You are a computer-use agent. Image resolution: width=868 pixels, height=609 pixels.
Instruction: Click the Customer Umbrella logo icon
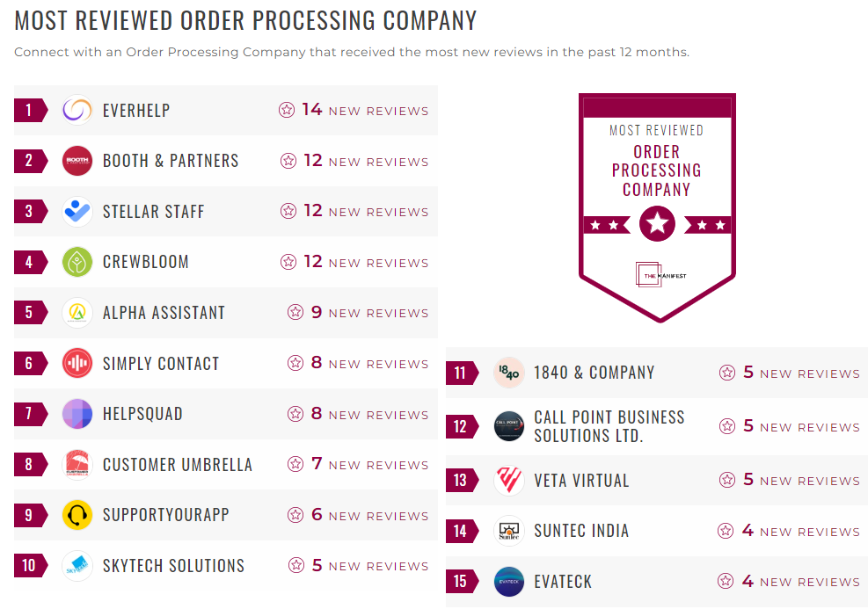pos(77,465)
